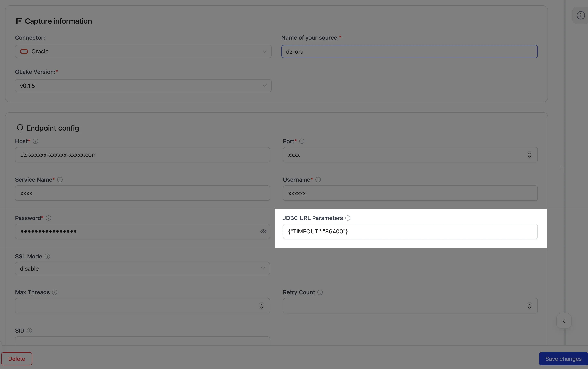Click the info icon beside Port label
Screen dimensions: 588x369
(x=302, y=141)
